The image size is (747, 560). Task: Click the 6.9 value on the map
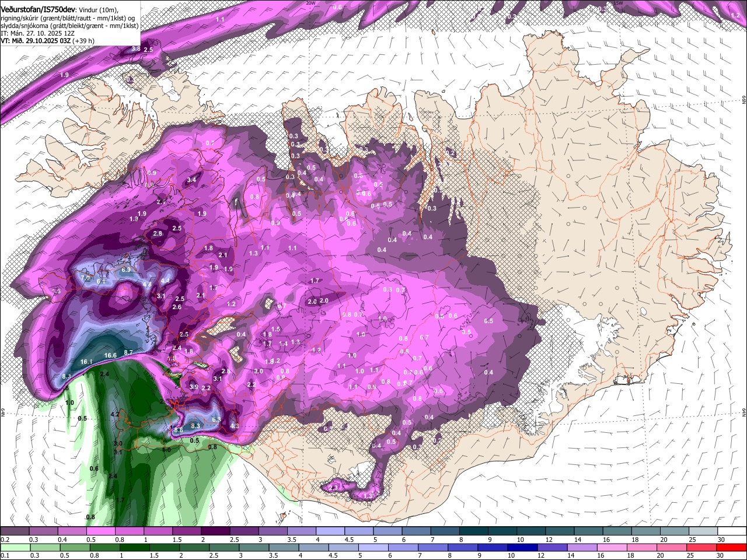point(126,270)
